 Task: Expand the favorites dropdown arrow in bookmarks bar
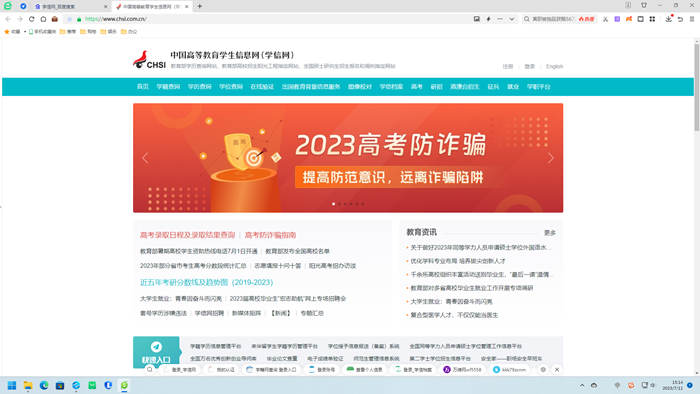[x=25, y=32]
